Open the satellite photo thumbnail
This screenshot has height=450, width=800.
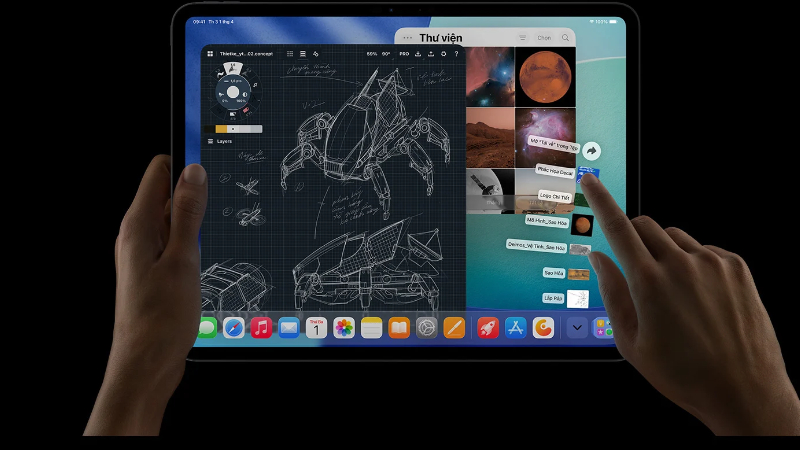[490, 191]
